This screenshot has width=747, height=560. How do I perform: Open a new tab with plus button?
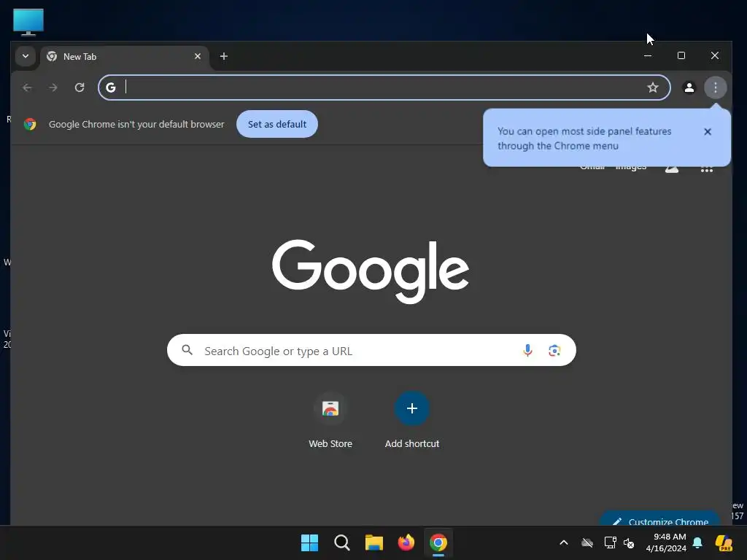coord(223,56)
